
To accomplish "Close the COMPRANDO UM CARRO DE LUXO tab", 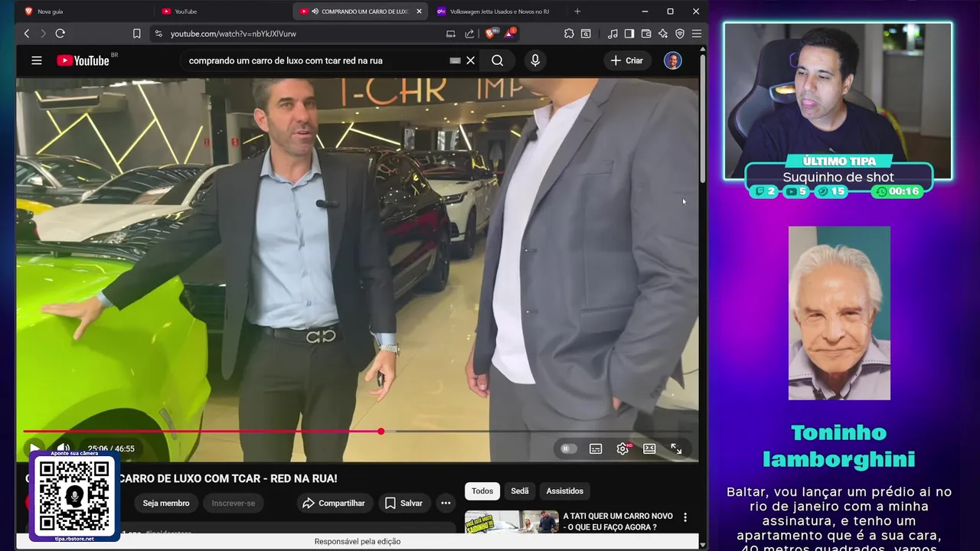I will 419,11.
